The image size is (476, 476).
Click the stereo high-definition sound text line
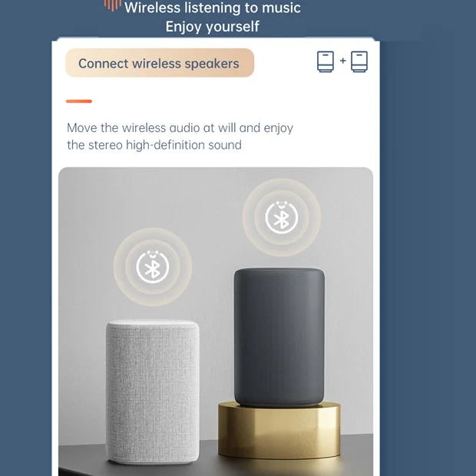click(154, 145)
